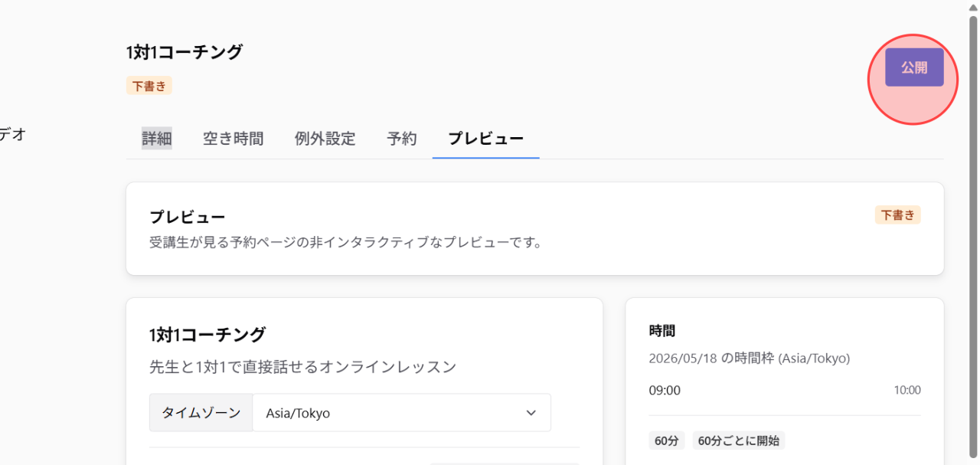Click the 受講生が見る予約ページ description text

[x=346, y=243]
